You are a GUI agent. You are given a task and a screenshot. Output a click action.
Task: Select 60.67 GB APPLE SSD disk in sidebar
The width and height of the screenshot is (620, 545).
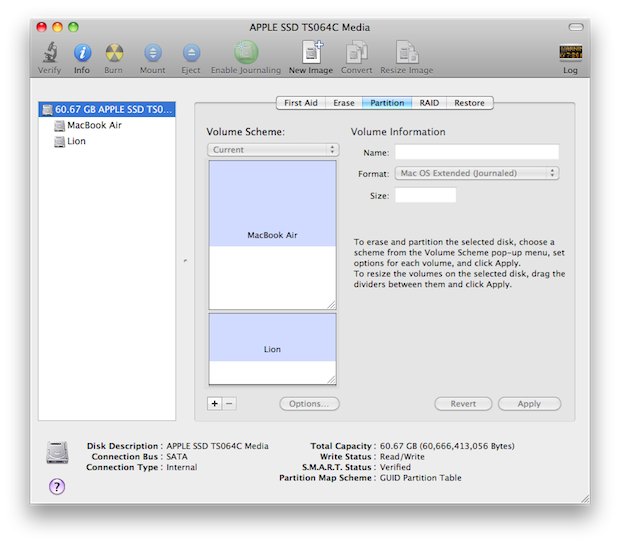(x=107, y=109)
